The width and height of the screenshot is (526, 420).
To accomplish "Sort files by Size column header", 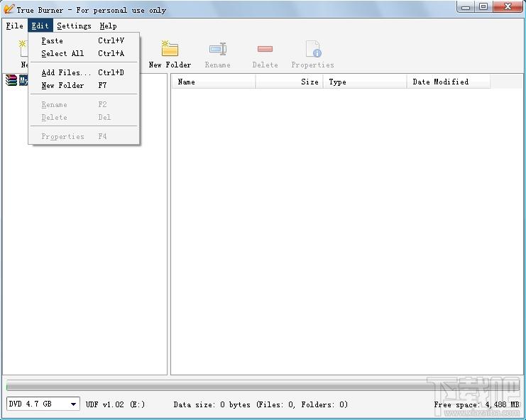I will pyautogui.click(x=289, y=82).
